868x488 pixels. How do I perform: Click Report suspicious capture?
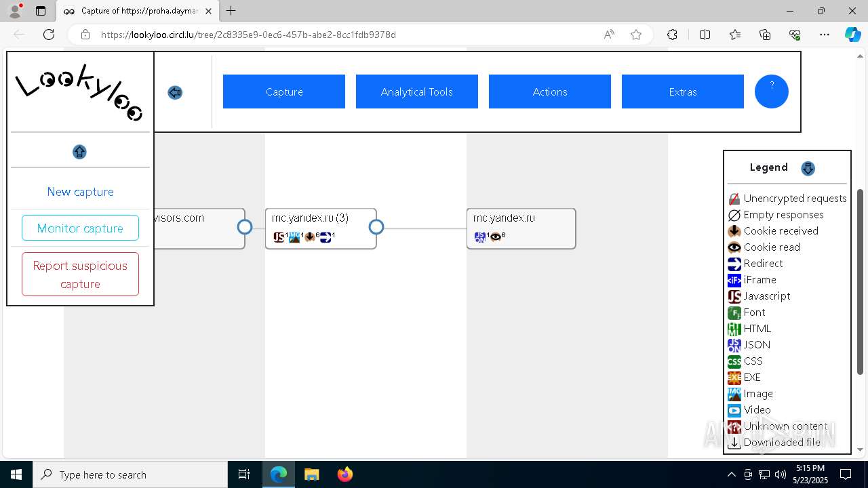[80, 274]
